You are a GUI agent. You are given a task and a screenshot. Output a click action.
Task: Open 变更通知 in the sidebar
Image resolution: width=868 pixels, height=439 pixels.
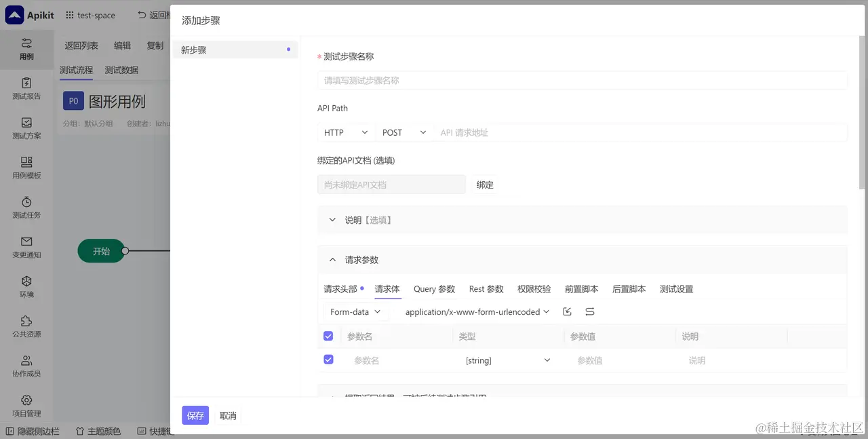[26, 247]
